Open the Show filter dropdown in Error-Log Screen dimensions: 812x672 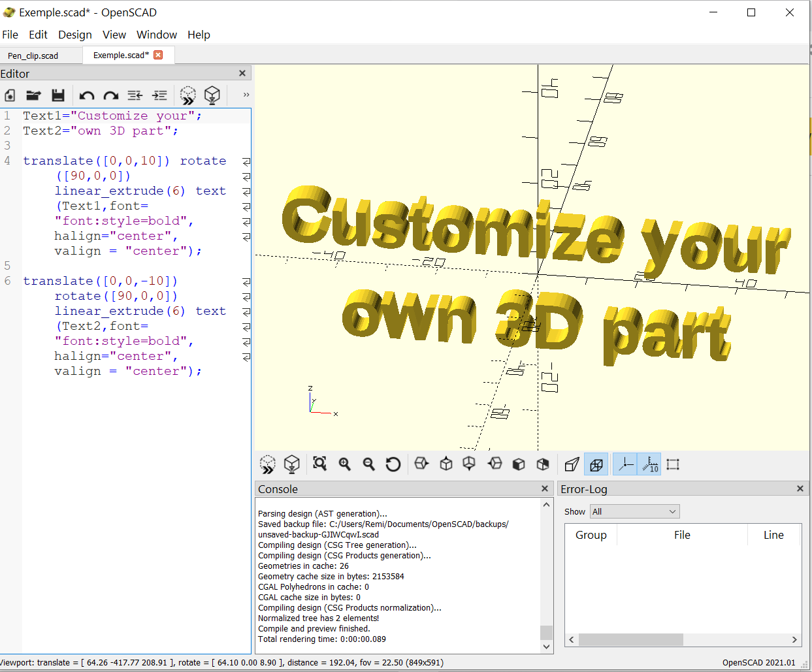634,511
